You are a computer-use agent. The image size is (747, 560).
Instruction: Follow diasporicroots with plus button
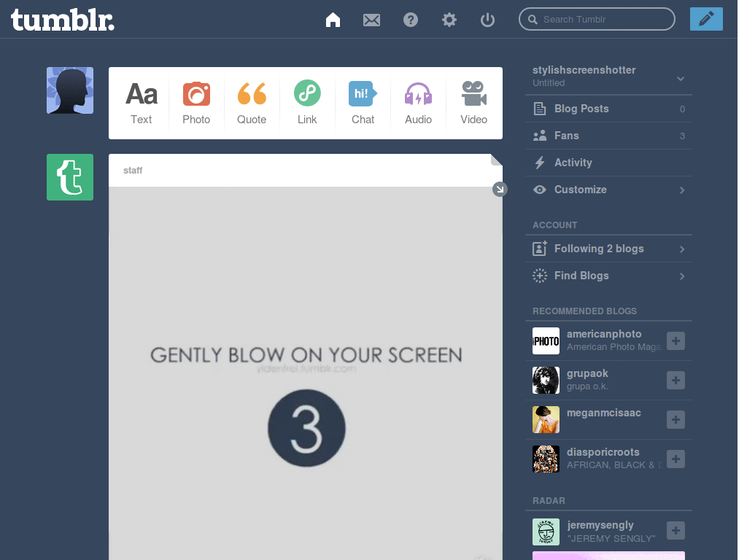point(676,459)
